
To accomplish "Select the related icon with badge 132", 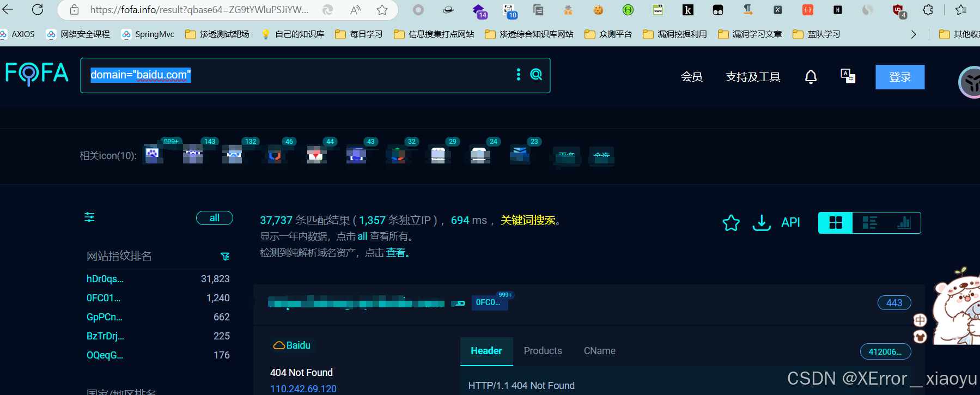I will coord(234,155).
